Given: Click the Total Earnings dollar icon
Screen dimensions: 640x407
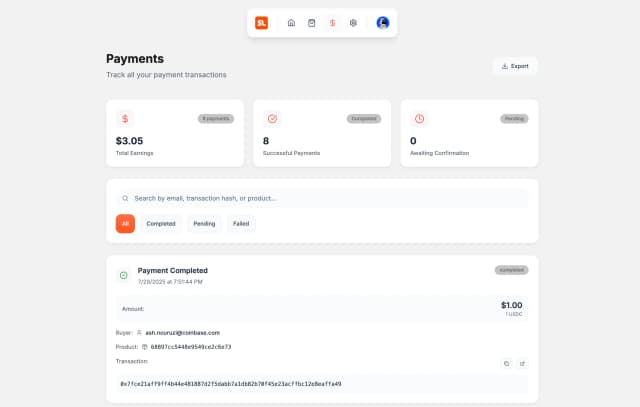Looking at the screenshot, I should coord(125,118).
